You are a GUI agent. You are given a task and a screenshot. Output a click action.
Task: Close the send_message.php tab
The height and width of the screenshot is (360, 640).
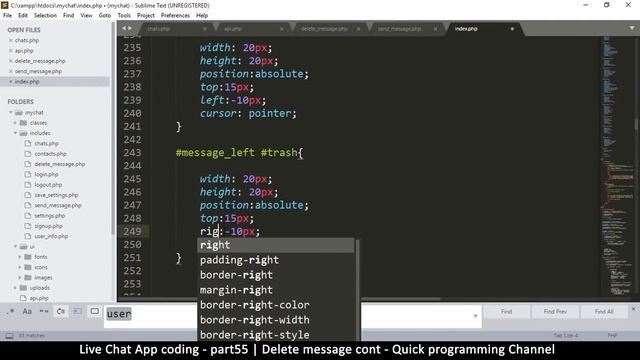[x=435, y=29]
